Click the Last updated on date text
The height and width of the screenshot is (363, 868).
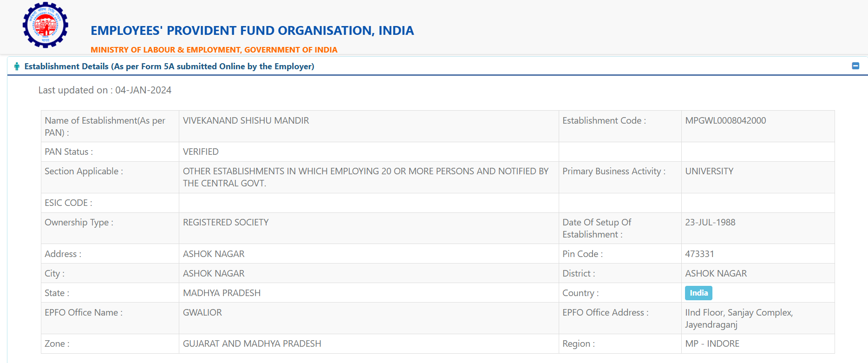[105, 90]
